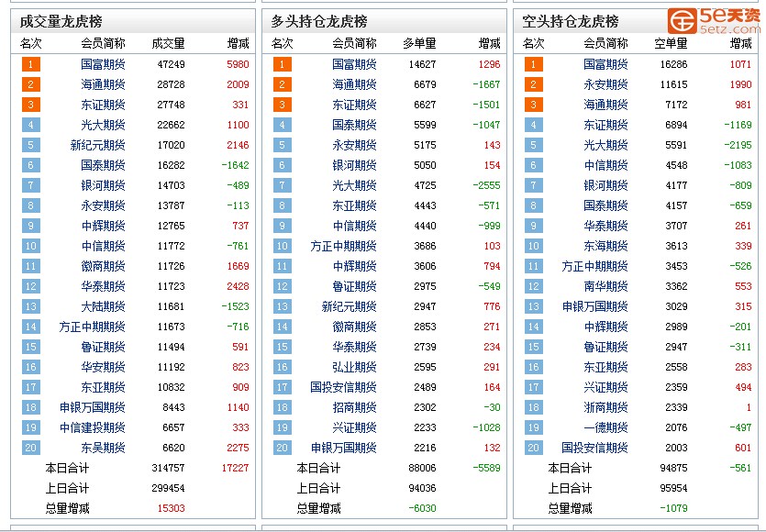Viewport: 766px width, 532px height.
Task: Click the 5e天资 logo icon
Action: tap(683, 21)
